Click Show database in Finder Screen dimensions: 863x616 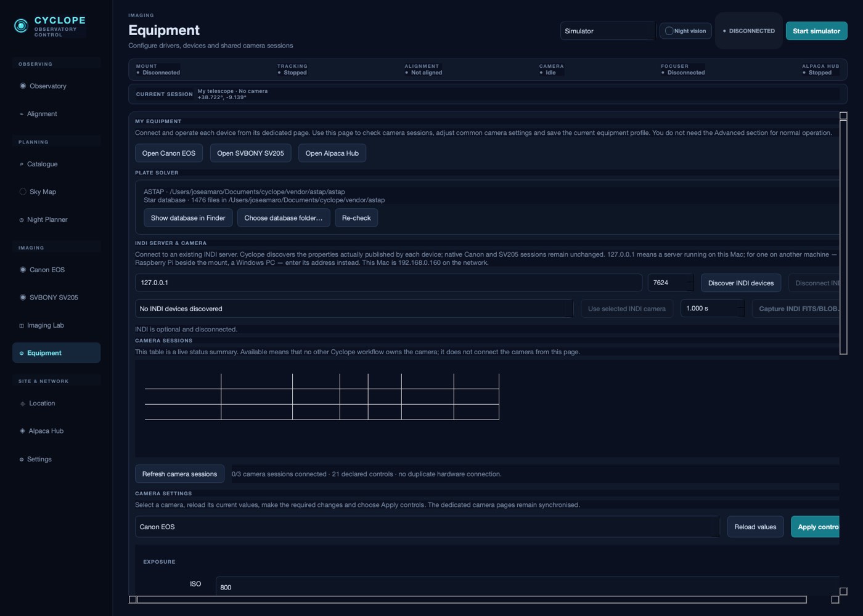pos(188,218)
